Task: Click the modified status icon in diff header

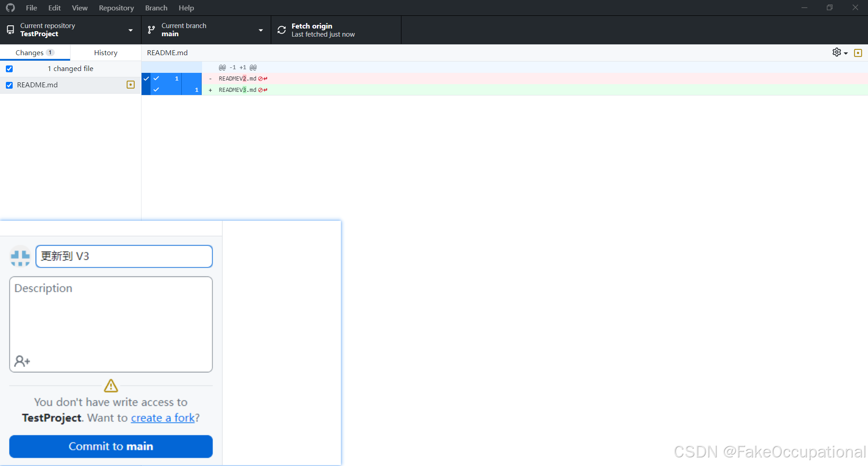Action: (x=858, y=53)
